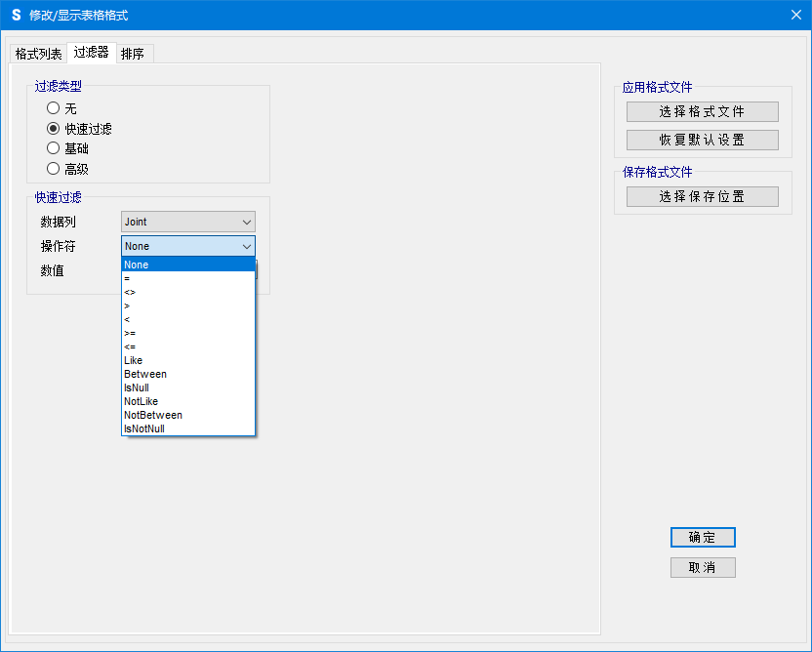Cancel using the 取消 button
Viewport: 812px width, 652px height.
(702, 567)
